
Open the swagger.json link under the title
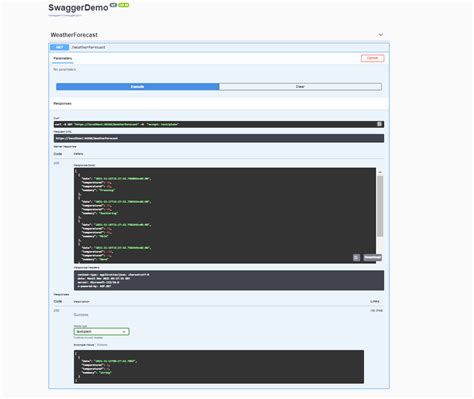click(65, 15)
